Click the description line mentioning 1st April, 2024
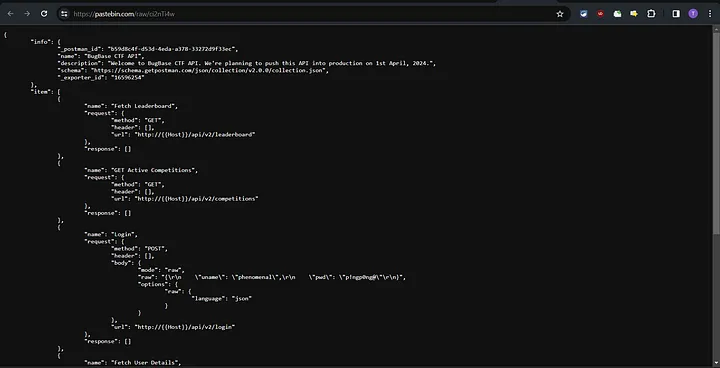 click(x=247, y=63)
